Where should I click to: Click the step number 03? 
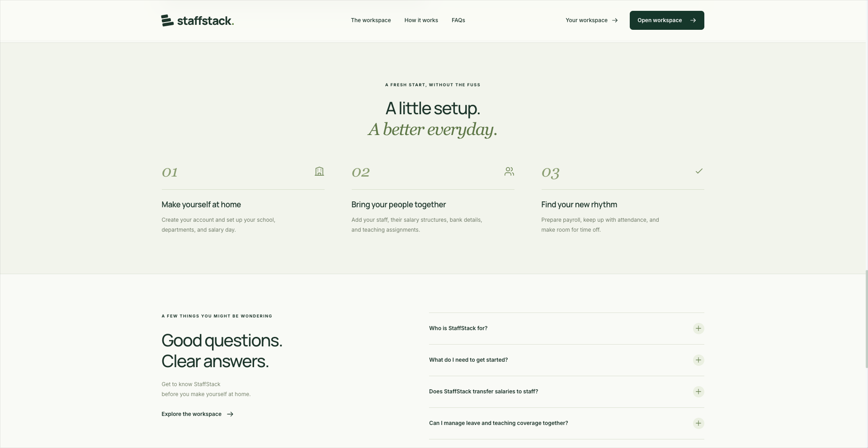coord(551,173)
